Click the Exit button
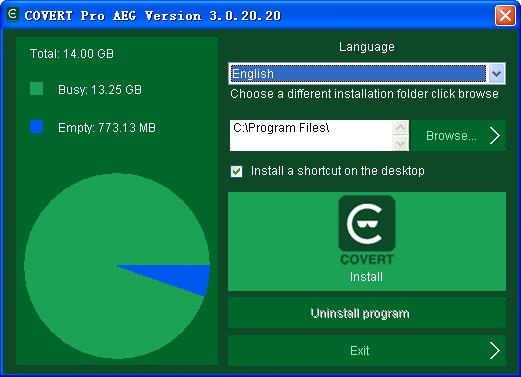521x377 pixels. [367, 351]
